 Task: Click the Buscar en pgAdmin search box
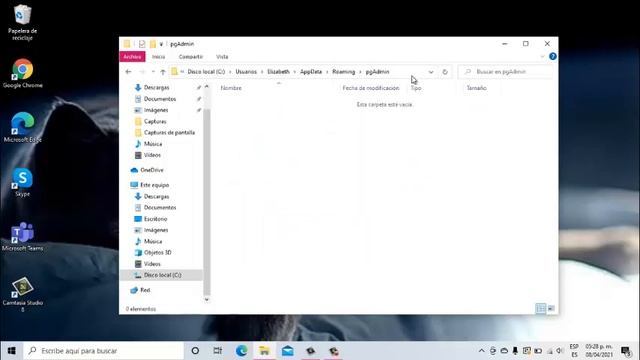pos(505,72)
